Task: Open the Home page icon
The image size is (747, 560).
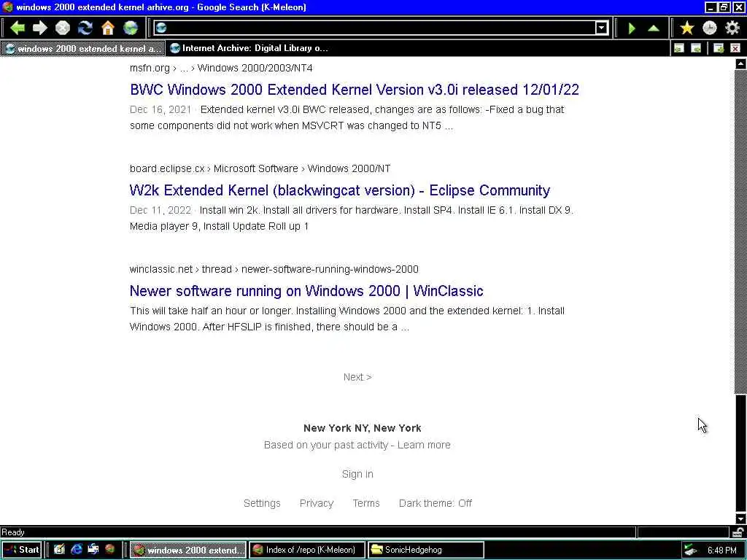Action: [108, 28]
